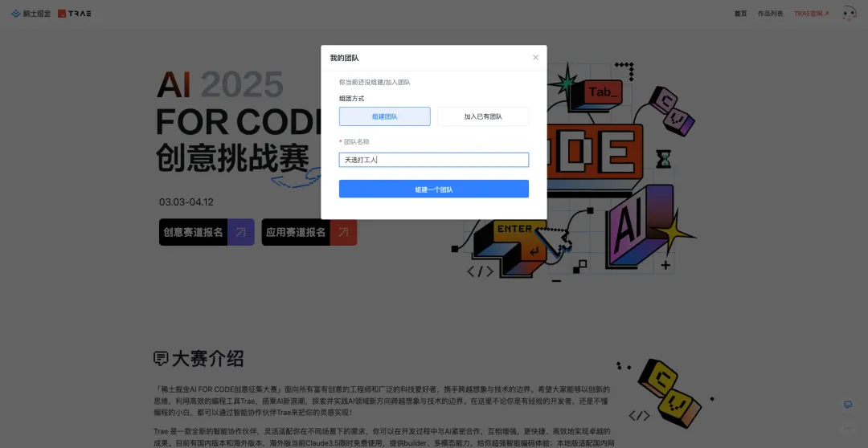Click the 03.03-04.12 date text
This screenshot has height=448, width=868.
(x=186, y=202)
